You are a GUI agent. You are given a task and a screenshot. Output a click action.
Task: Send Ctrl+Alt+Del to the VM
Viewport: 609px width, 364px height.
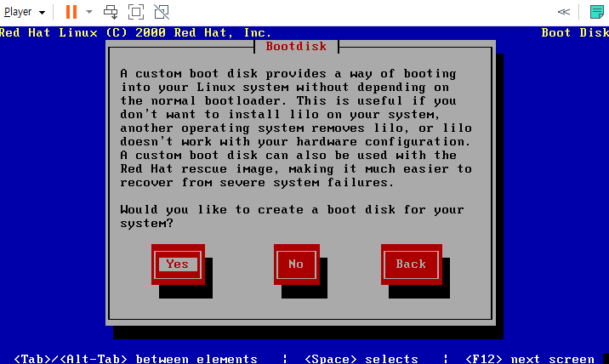click(x=111, y=12)
